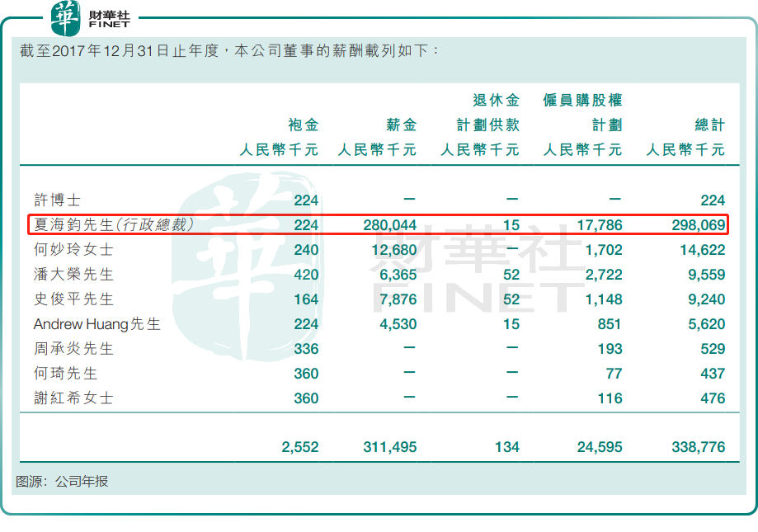Select the heading 截至2017年12月31日止年度
Viewport: 758px width, 532px height.
click(x=119, y=51)
